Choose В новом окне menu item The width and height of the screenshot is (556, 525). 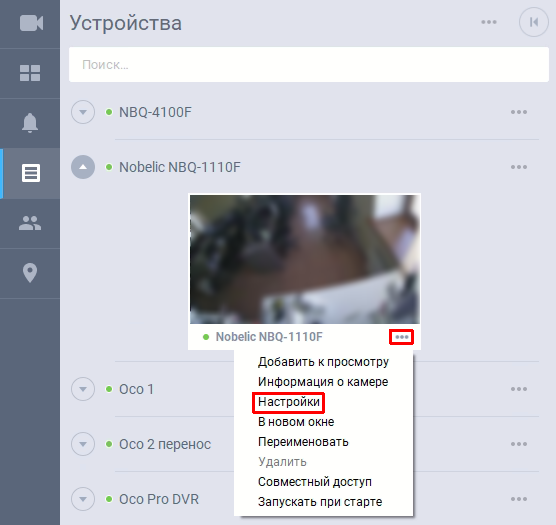[296, 422]
